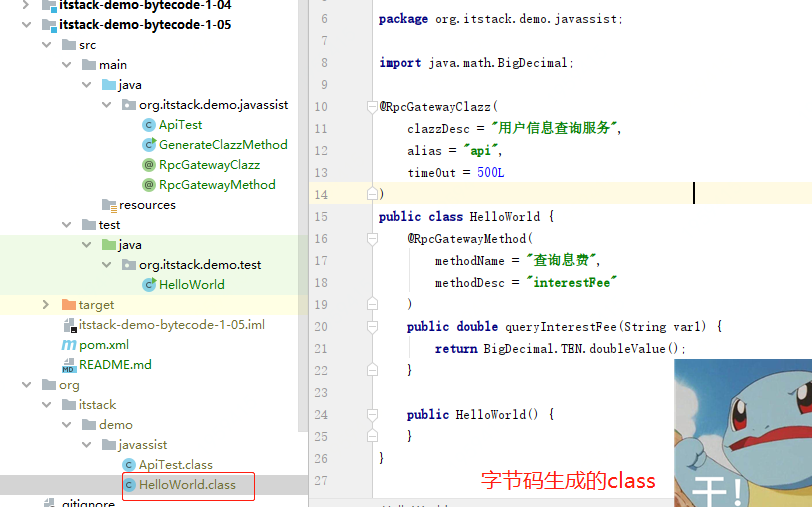Select README.md in the project tree
This screenshot has width=812, height=507.
115,365
